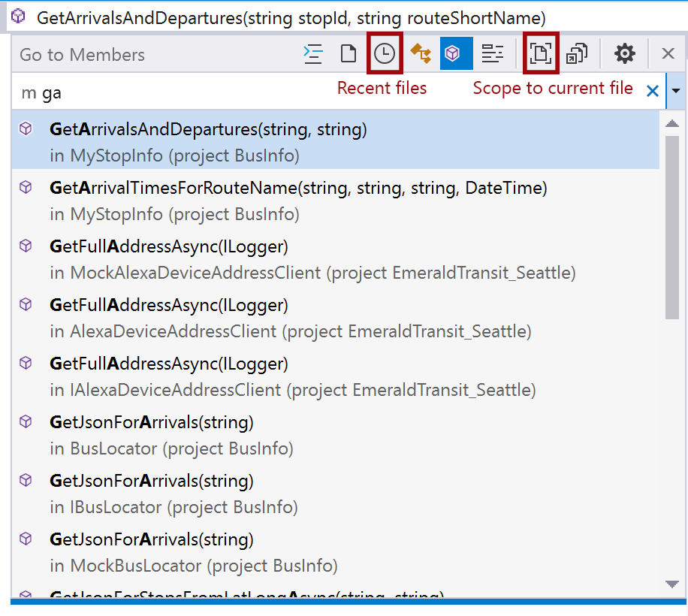Click the scrollbar down arrow in results

click(x=672, y=584)
